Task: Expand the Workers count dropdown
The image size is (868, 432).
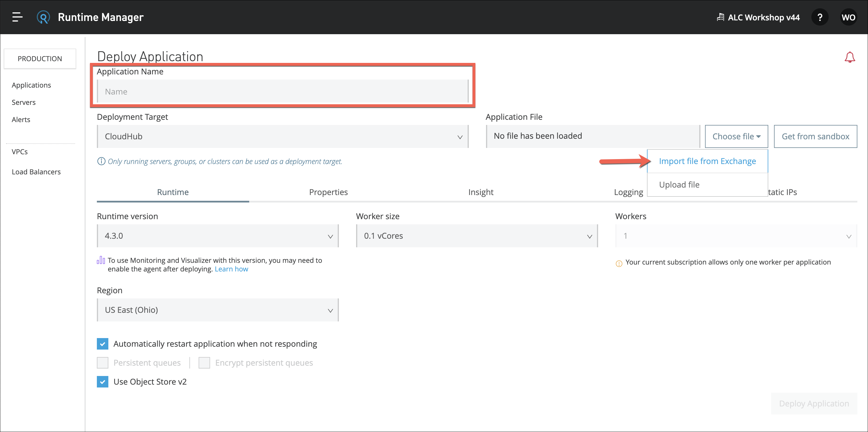Action: tap(736, 236)
